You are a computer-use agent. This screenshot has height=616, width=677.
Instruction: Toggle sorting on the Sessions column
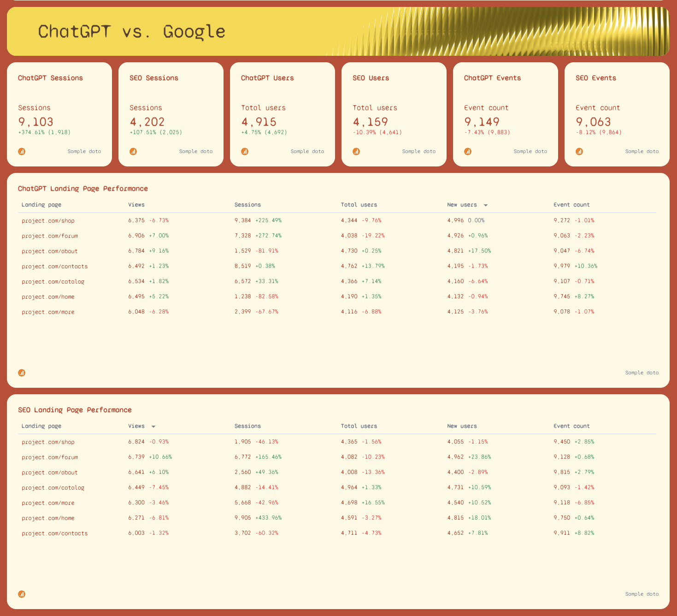pos(247,205)
